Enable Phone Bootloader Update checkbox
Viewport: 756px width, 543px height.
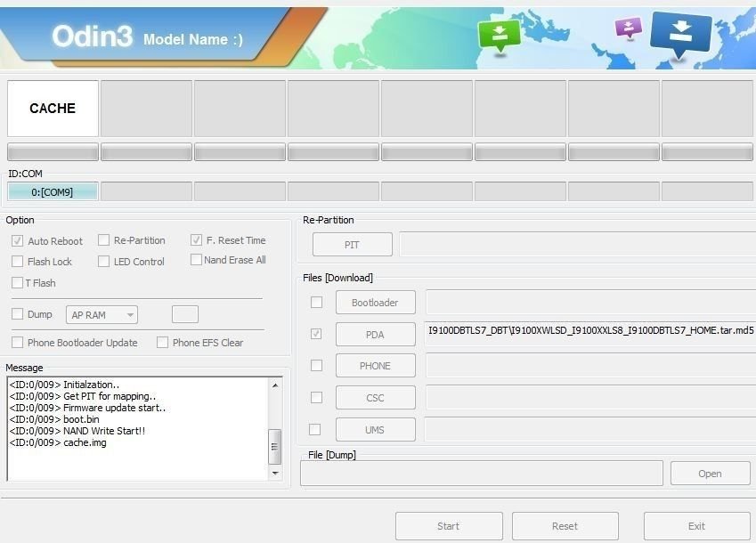point(17,342)
